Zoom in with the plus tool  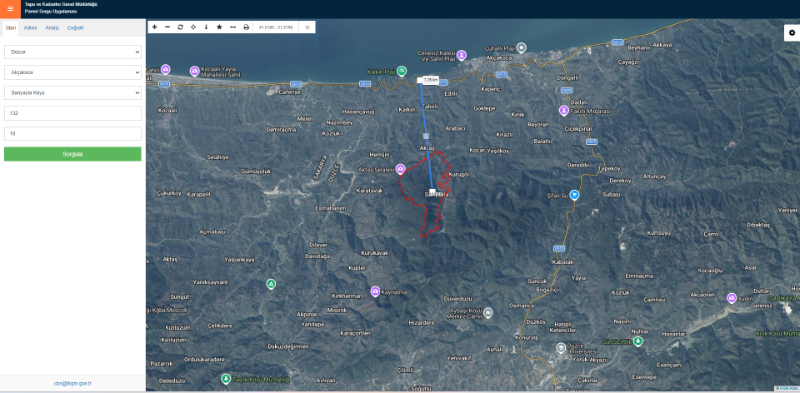155,27
